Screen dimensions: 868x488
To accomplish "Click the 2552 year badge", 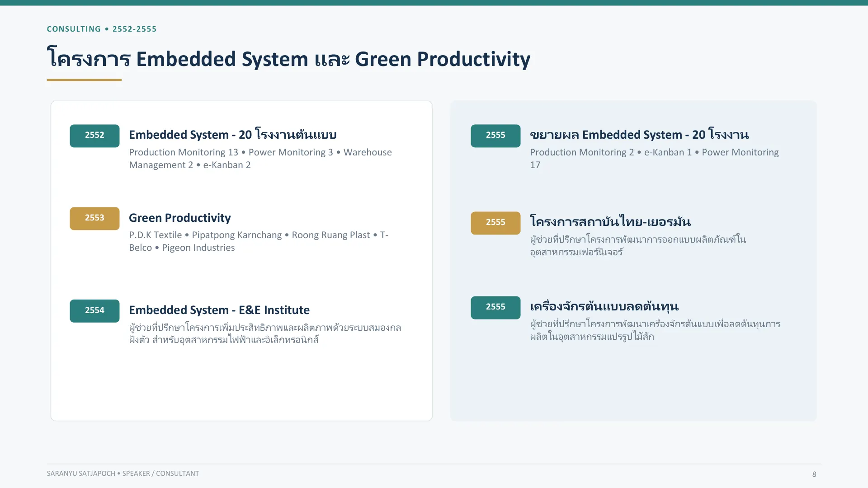I will pyautogui.click(x=94, y=136).
